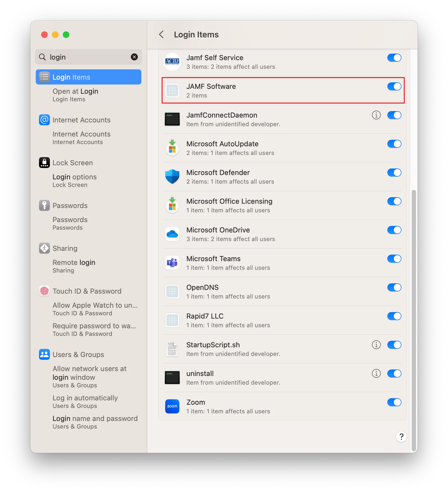Click the Microsoft Teams icon
This screenshot has height=493, width=448.
tap(172, 263)
